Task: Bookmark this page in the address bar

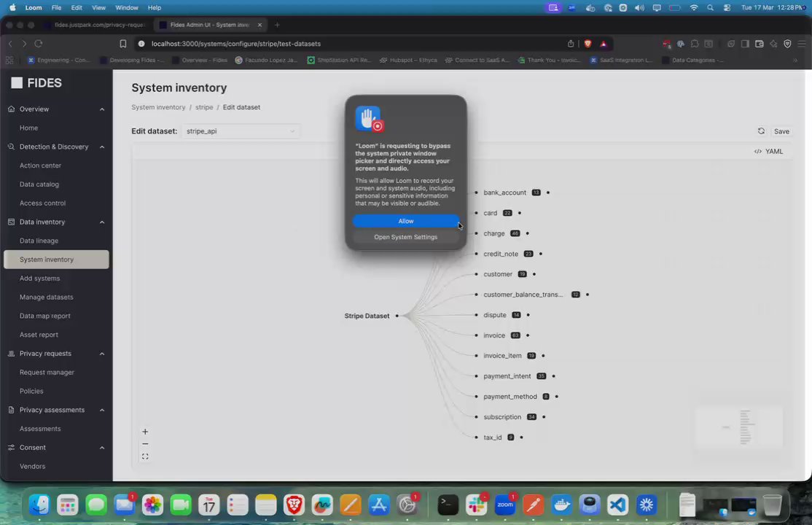Action: coord(122,44)
